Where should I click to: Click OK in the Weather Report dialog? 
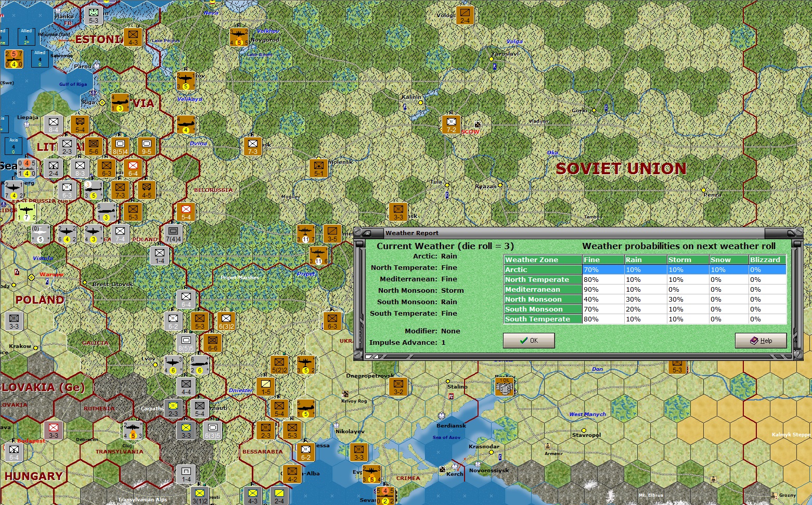click(x=529, y=341)
